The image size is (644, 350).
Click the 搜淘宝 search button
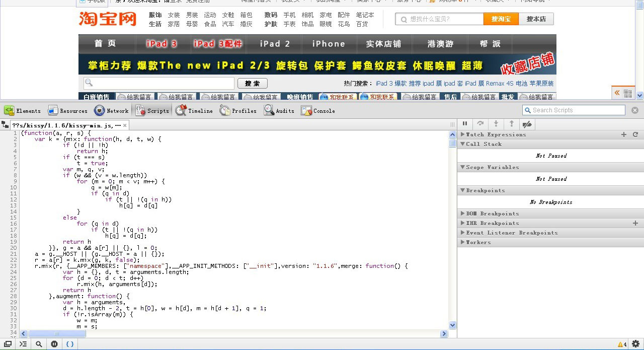501,19
